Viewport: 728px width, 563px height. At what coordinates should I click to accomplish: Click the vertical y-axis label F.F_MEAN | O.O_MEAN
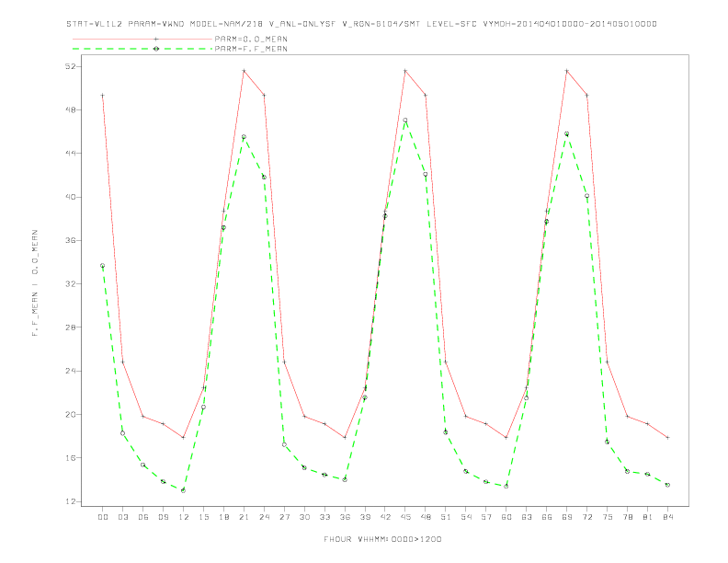pyautogui.click(x=35, y=283)
